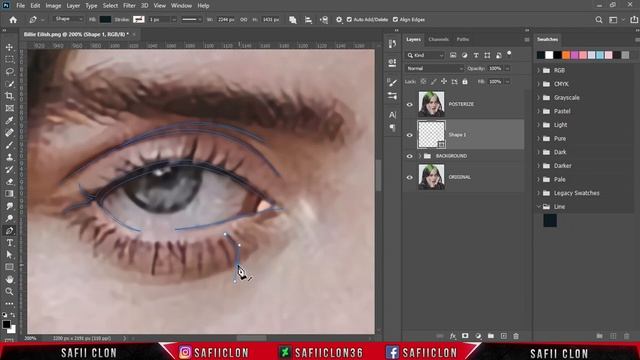Hide the ORIGINAL layer

(409, 178)
